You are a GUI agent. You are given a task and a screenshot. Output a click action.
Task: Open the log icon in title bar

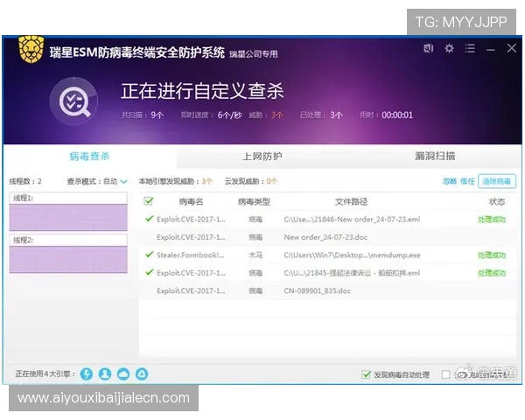pos(428,49)
